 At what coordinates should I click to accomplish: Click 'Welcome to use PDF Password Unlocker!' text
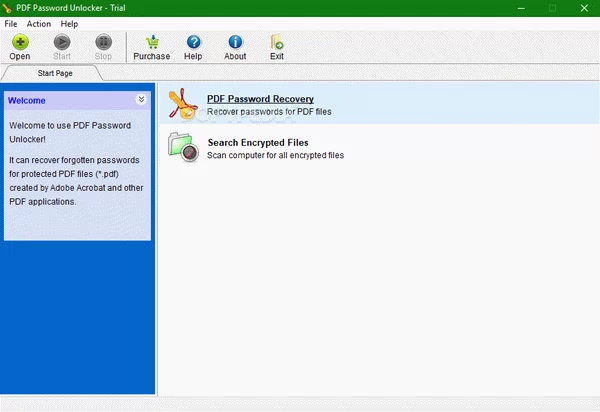pos(70,132)
